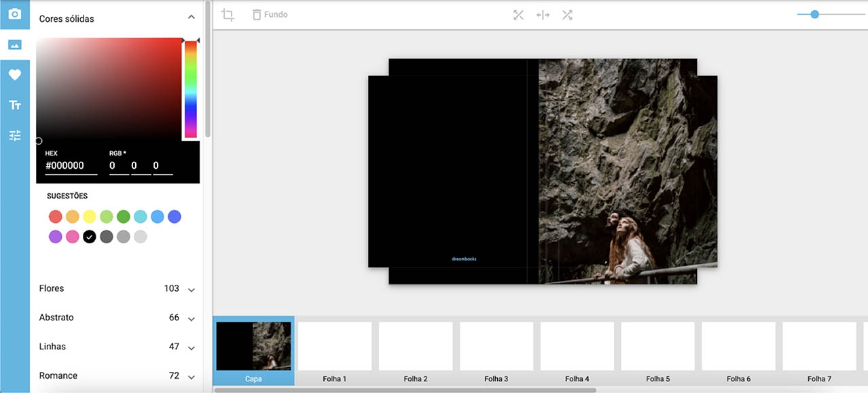Expand the Flores backgrounds category
The height and width of the screenshot is (393, 868).
pos(191,290)
